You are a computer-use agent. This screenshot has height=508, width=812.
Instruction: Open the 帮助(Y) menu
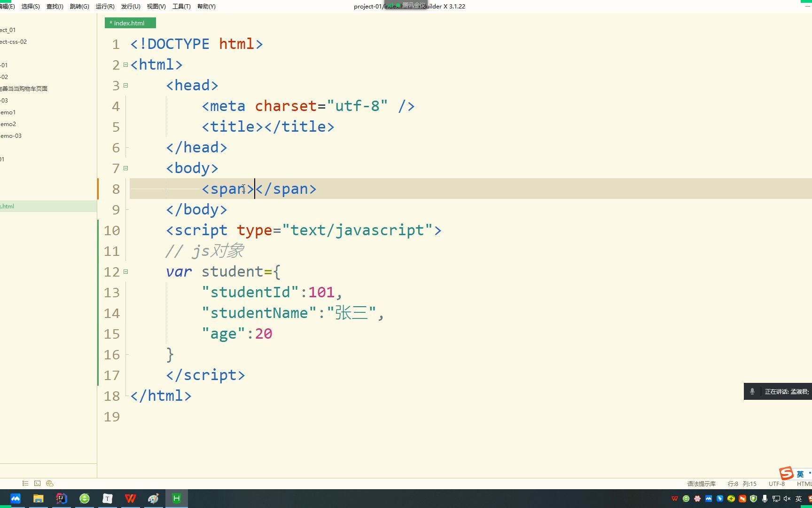coord(206,7)
